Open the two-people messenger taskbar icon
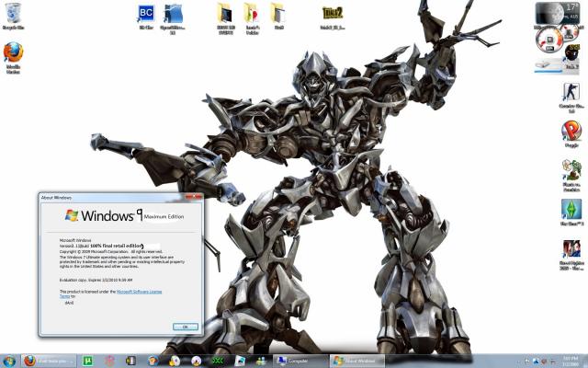Screen dimensions: 588x368 click(261, 362)
